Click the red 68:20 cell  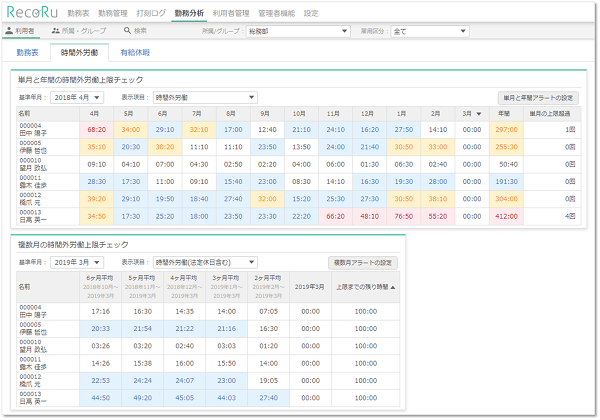coord(96,130)
